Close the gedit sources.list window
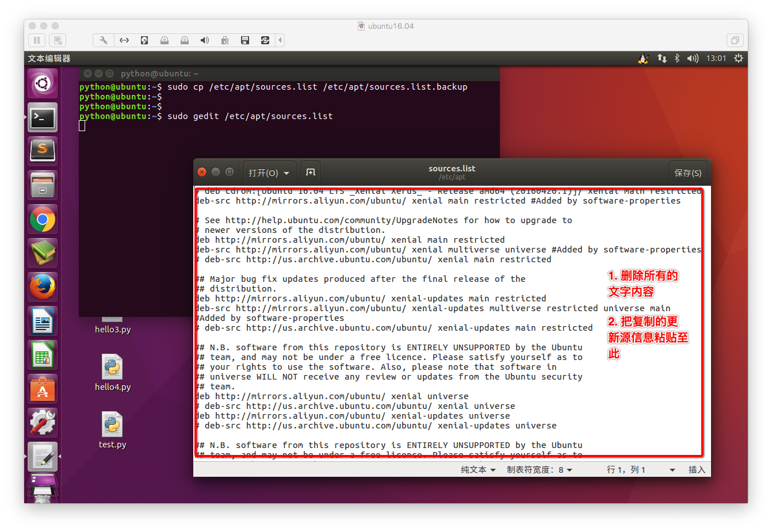 click(x=202, y=172)
